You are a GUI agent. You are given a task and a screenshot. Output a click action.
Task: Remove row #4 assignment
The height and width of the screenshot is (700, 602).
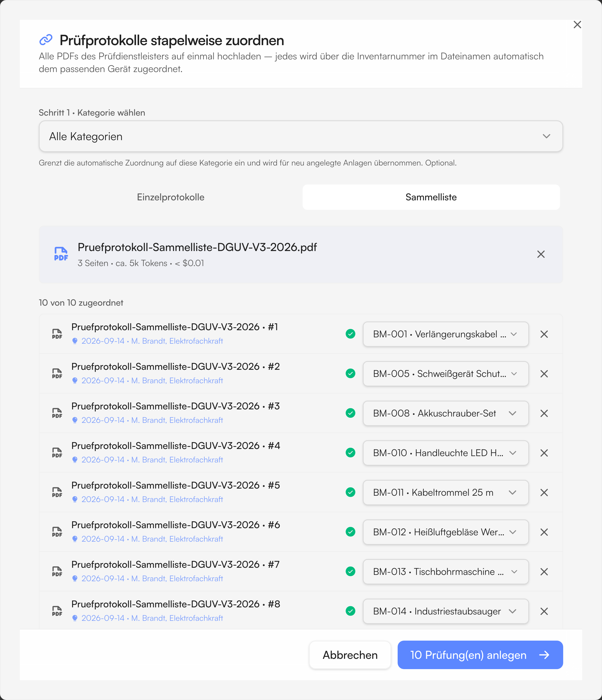544,453
